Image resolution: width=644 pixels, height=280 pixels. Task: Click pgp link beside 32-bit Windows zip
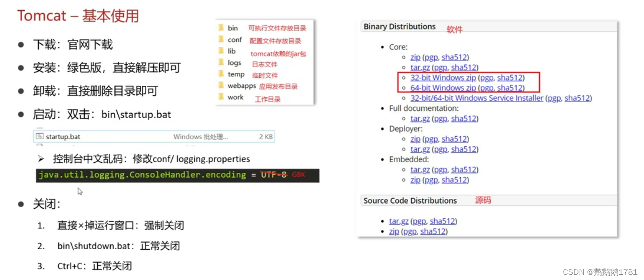tap(487, 78)
